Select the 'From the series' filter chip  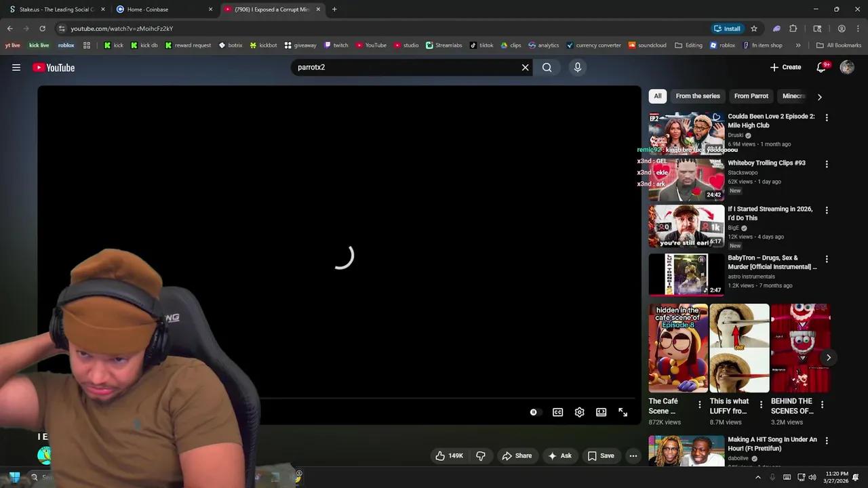tap(697, 96)
